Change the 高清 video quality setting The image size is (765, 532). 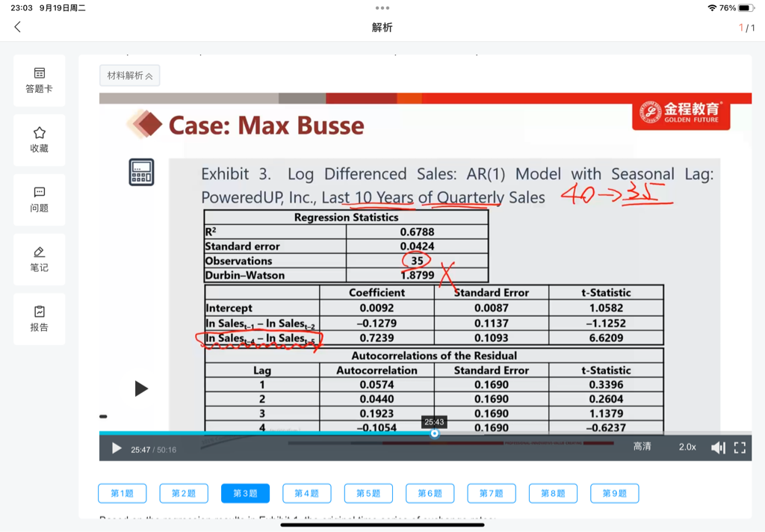click(x=642, y=447)
